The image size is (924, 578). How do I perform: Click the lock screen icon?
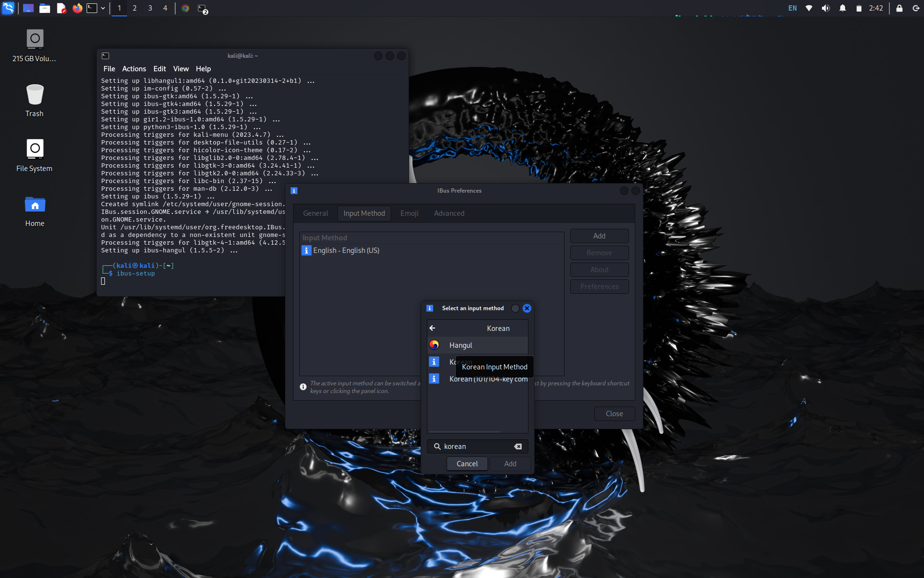899,8
